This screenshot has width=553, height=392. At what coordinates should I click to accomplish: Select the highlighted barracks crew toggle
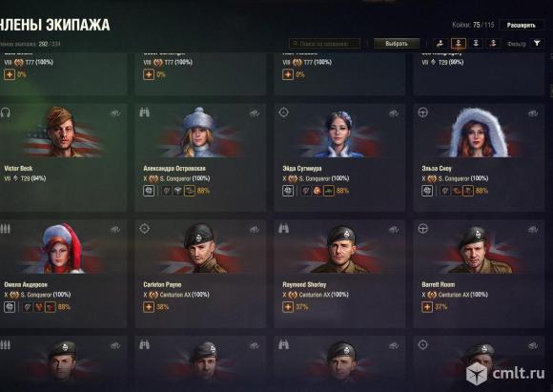coord(458,44)
